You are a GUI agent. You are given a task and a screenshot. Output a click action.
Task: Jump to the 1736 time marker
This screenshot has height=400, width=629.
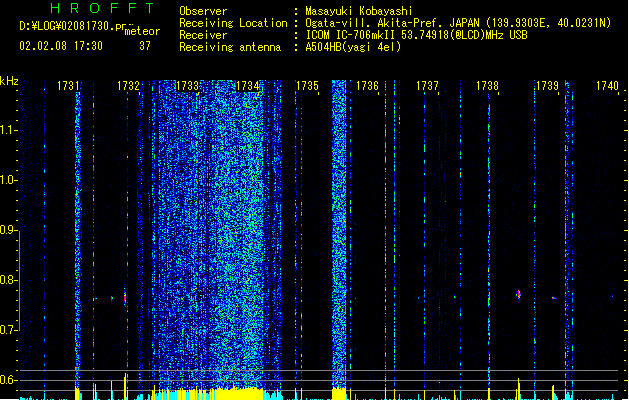(x=367, y=86)
